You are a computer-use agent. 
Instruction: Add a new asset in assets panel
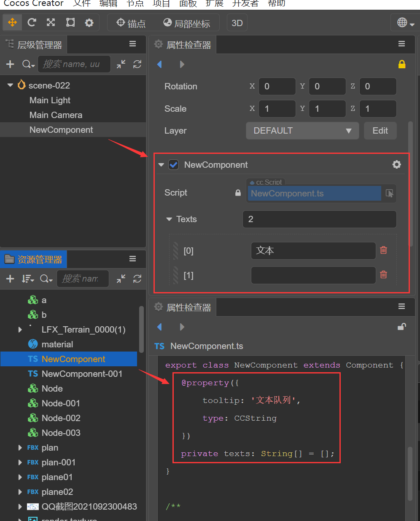coord(10,279)
